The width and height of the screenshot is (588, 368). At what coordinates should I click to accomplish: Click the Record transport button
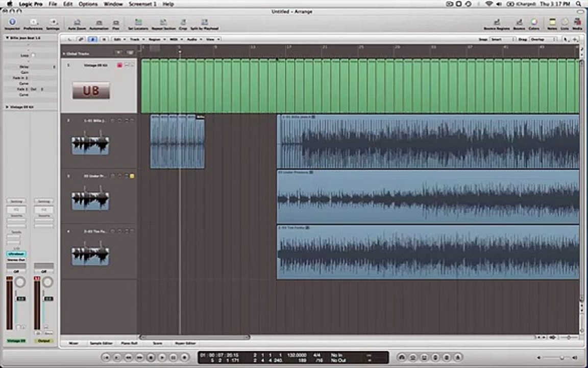184,357
